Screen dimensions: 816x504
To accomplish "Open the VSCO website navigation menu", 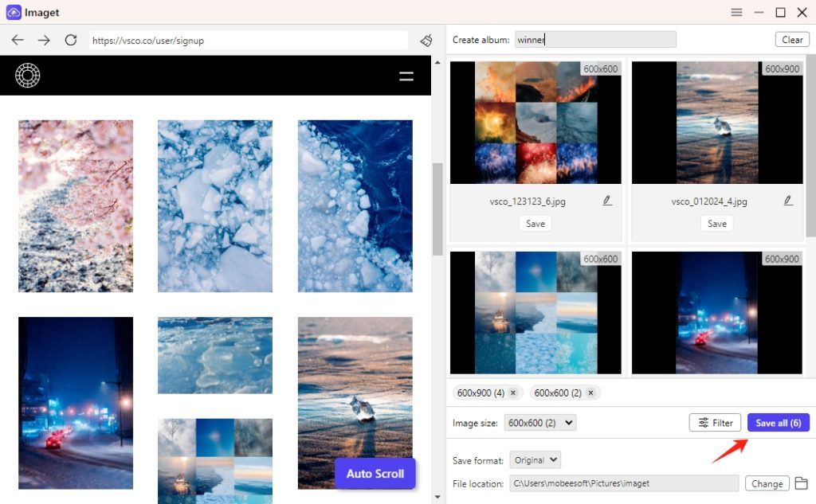I will point(406,76).
